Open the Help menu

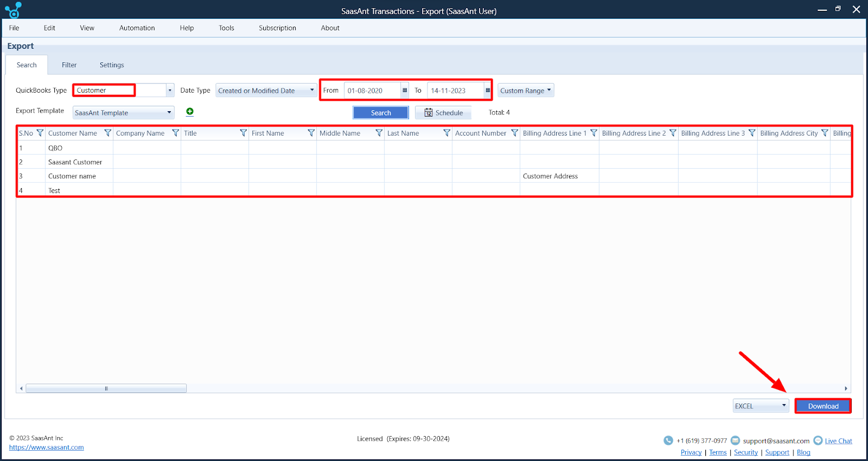pyautogui.click(x=187, y=28)
